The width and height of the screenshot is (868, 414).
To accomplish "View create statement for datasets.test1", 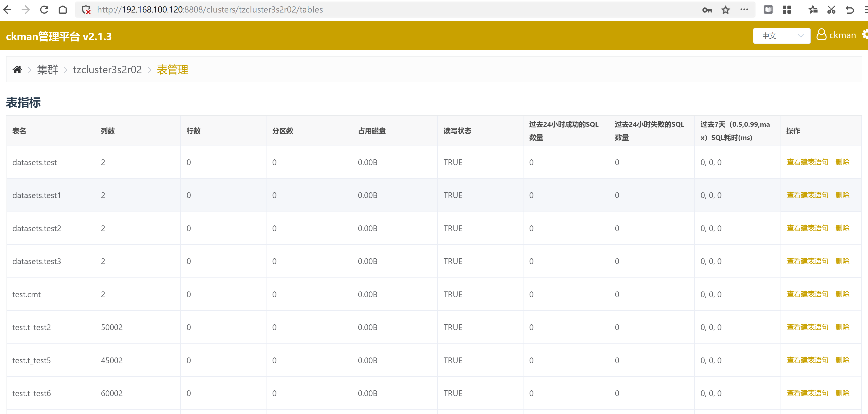I will click(x=807, y=195).
